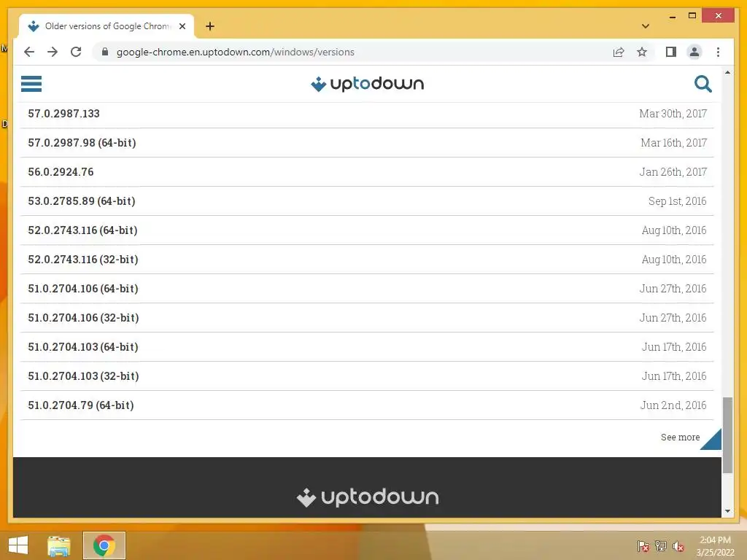Click the Sep 1st, 2016 date

(x=677, y=201)
